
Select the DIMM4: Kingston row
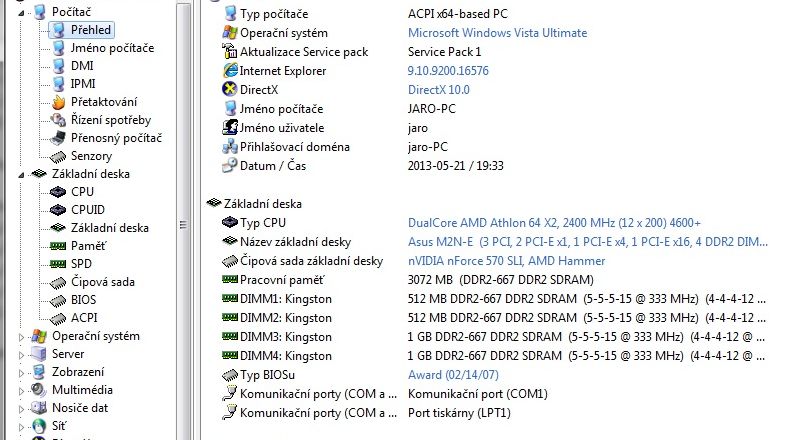494,356
